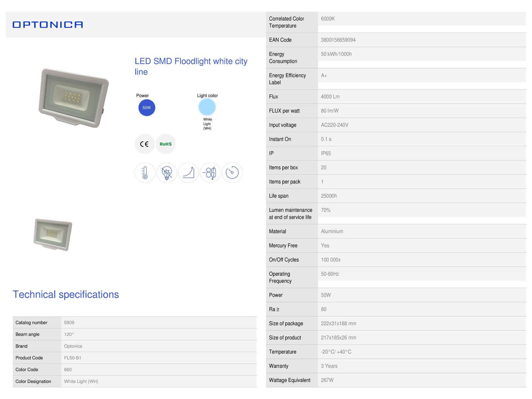Click the circular timer instant-on icon
Screen dimensions: 532x399
tap(232, 173)
